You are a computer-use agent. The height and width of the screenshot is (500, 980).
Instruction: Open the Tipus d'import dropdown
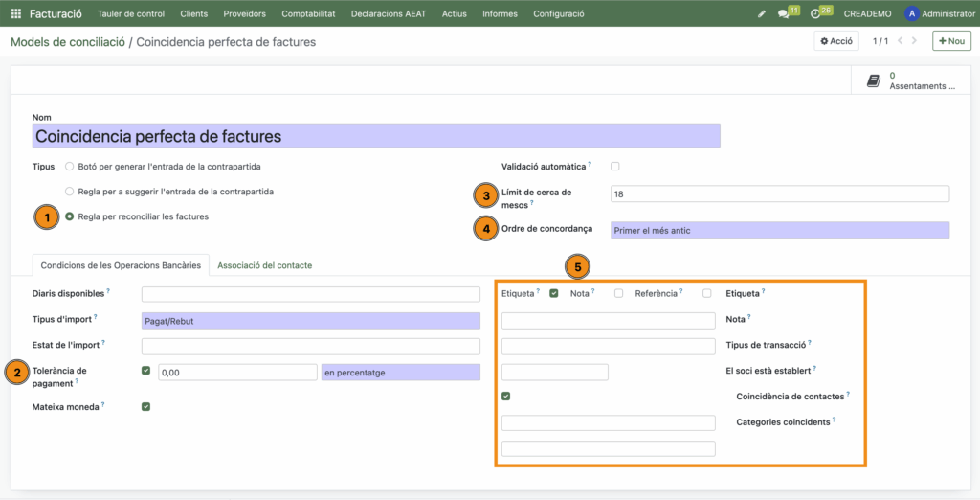pyautogui.click(x=310, y=321)
